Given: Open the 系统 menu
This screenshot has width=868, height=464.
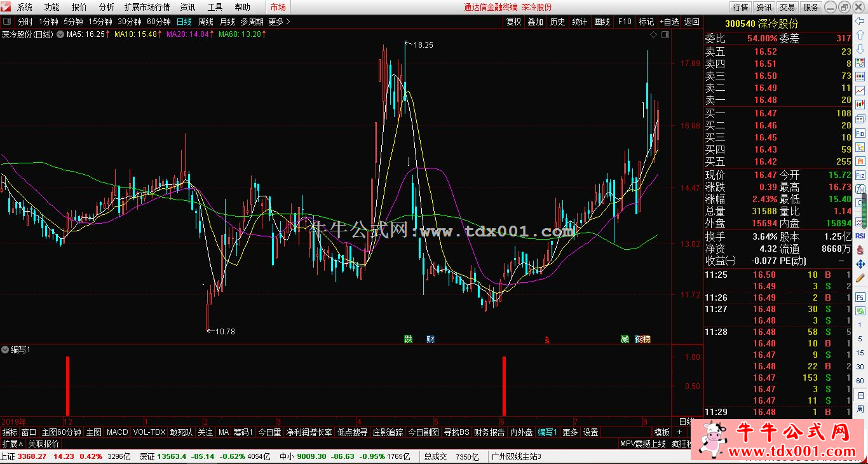Looking at the screenshot, I should click(x=25, y=8).
